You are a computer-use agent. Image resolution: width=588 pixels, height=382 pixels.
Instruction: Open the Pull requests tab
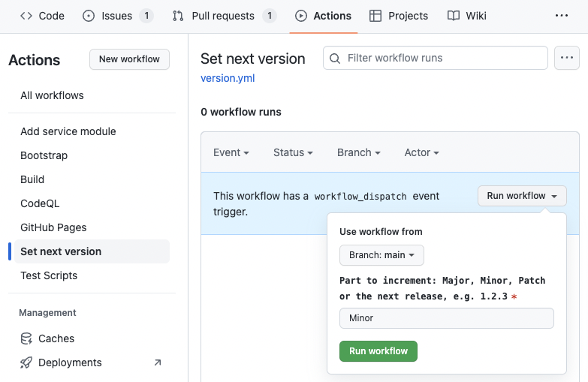point(224,16)
